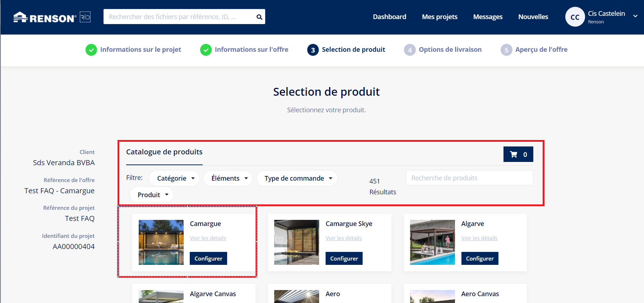The width and height of the screenshot is (644, 303).
Task: Open the Produit filter dropdown
Action: [152, 195]
